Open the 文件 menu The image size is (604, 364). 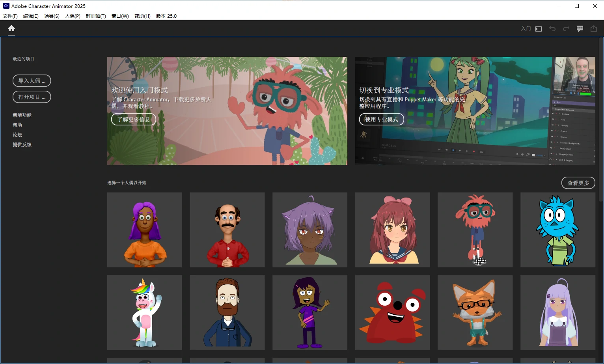coord(10,16)
